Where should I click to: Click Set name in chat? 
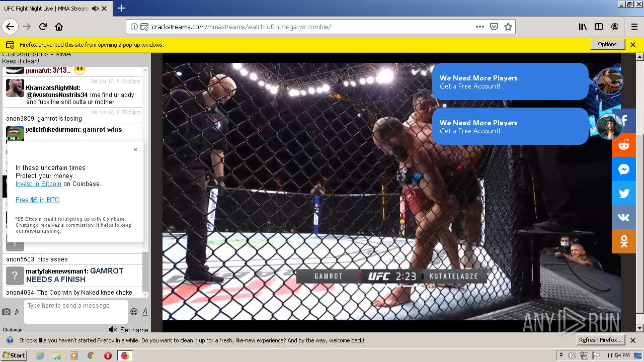tap(134, 330)
